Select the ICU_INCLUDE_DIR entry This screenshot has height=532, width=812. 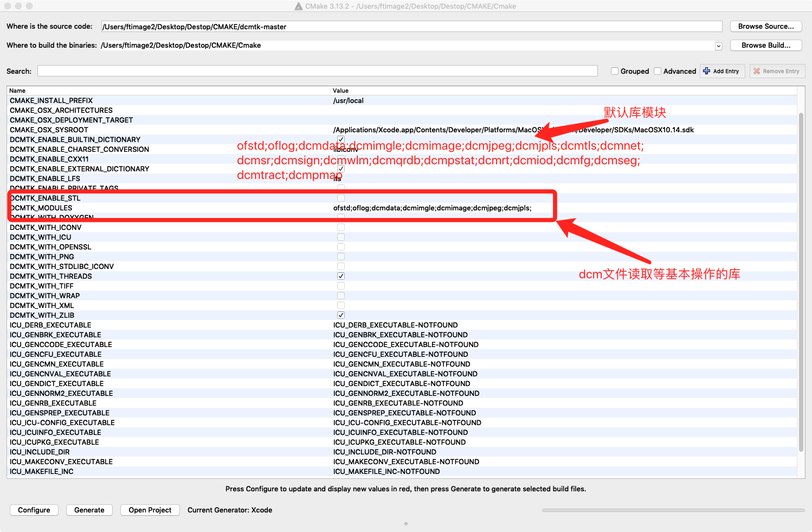(40, 452)
